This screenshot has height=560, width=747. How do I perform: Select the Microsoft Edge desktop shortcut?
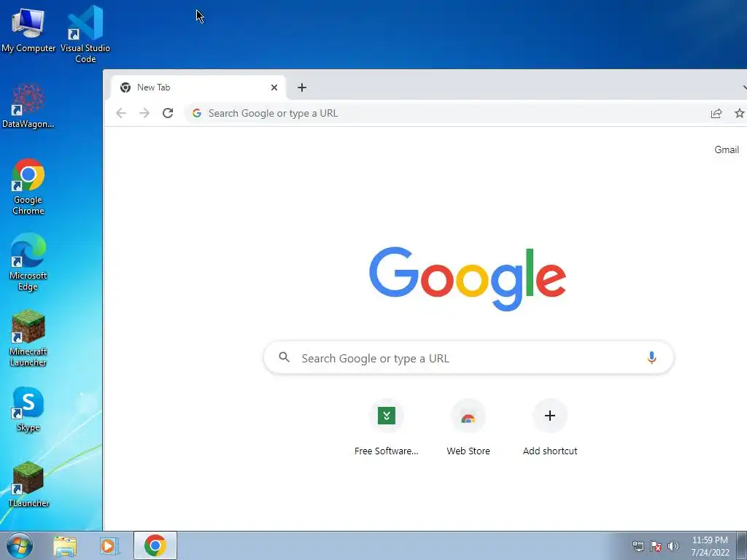[28, 262]
